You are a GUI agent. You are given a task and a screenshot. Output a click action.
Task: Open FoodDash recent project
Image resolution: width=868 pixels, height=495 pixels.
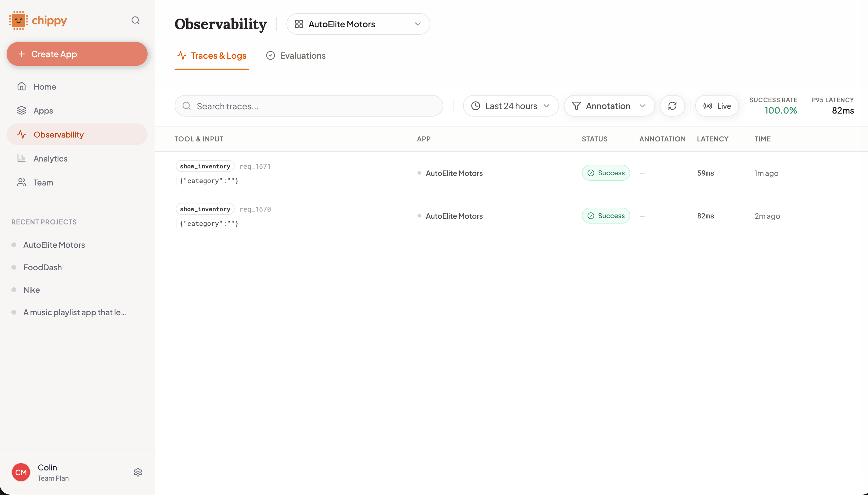(x=42, y=267)
